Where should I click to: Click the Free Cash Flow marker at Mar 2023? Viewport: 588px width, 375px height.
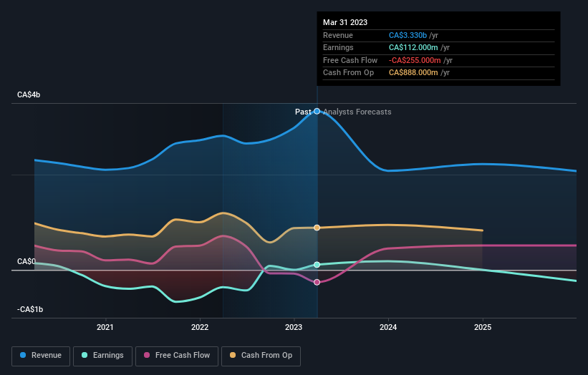317,282
